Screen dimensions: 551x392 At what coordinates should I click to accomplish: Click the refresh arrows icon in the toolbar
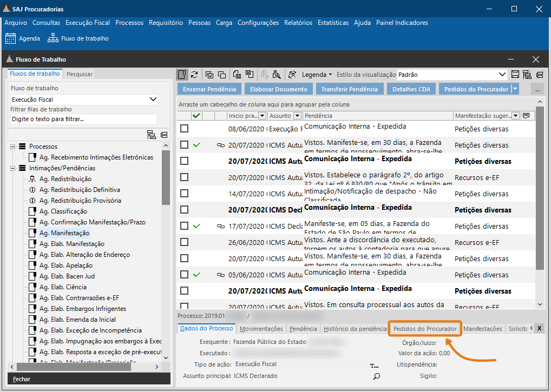[194, 75]
